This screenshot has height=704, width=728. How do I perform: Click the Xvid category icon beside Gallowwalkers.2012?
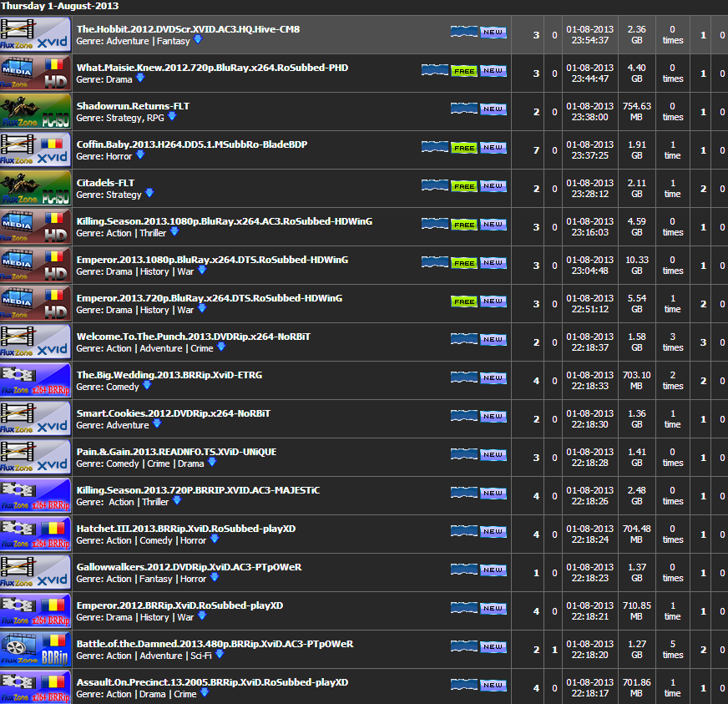[x=36, y=573]
